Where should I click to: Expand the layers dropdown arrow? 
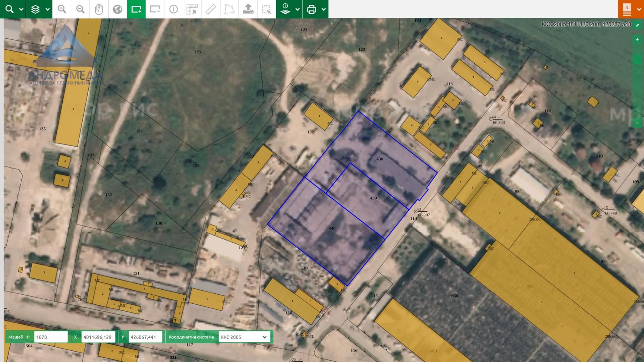coord(47,9)
